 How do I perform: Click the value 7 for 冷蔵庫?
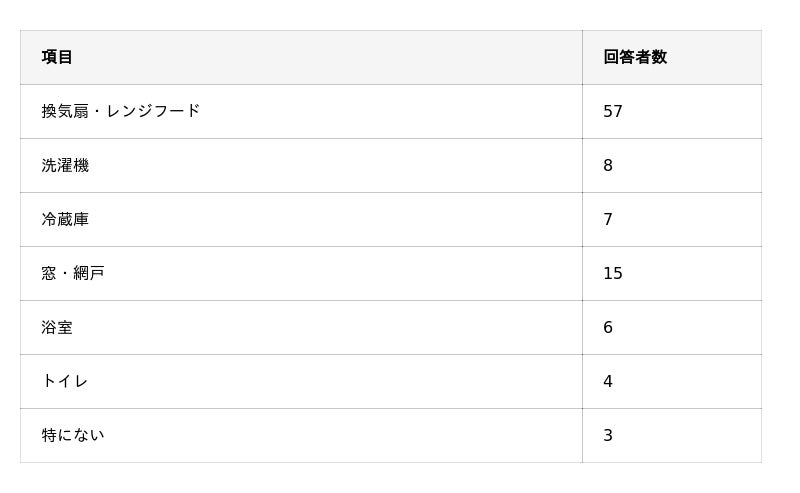608,219
